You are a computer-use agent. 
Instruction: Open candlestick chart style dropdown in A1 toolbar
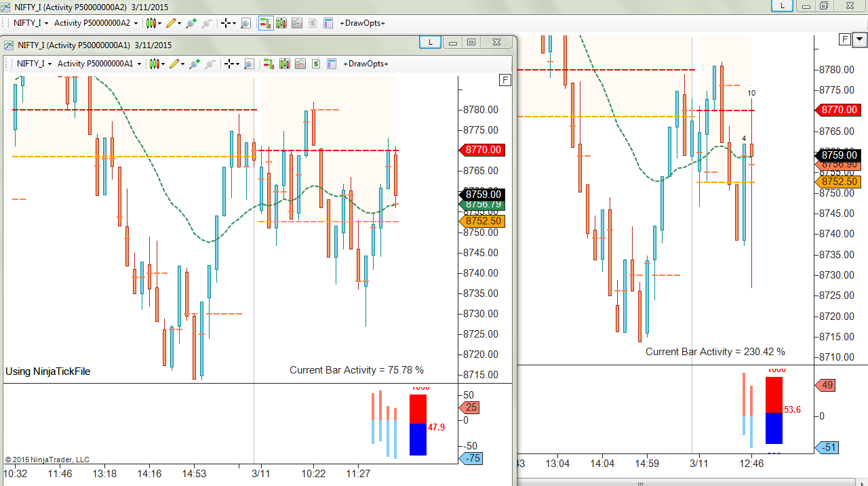pyautogui.click(x=157, y=64)
